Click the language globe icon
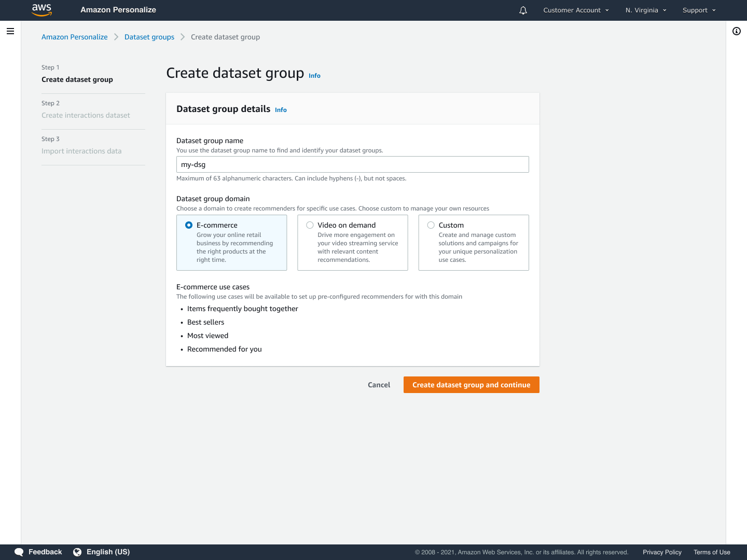 click(77, 552)
